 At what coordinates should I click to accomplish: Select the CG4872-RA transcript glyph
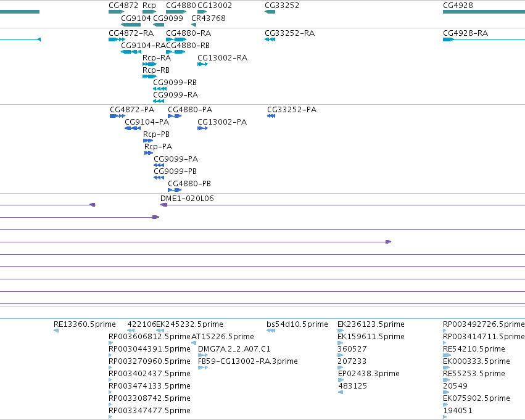pyautogui.click(x=117, y=39)
